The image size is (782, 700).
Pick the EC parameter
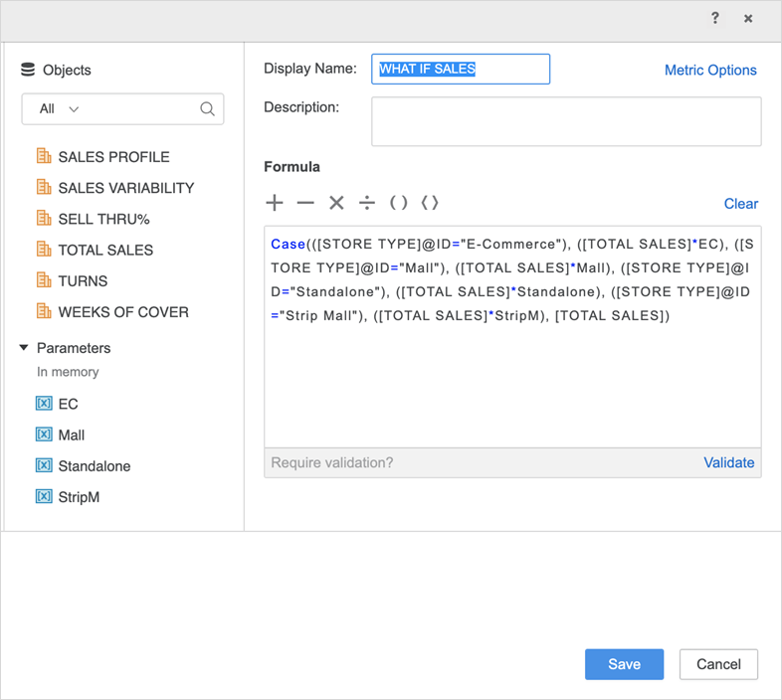pyautogui.click(x=68, y=404)
